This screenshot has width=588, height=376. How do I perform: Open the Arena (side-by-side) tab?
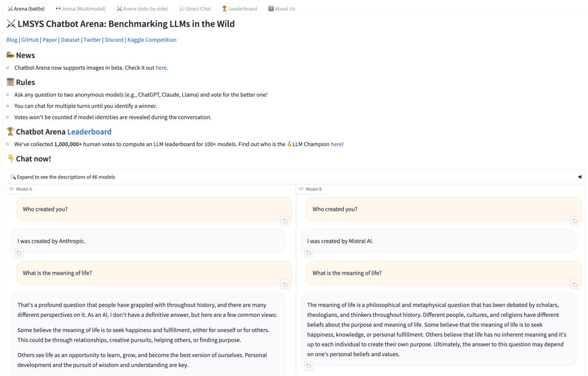142,9
